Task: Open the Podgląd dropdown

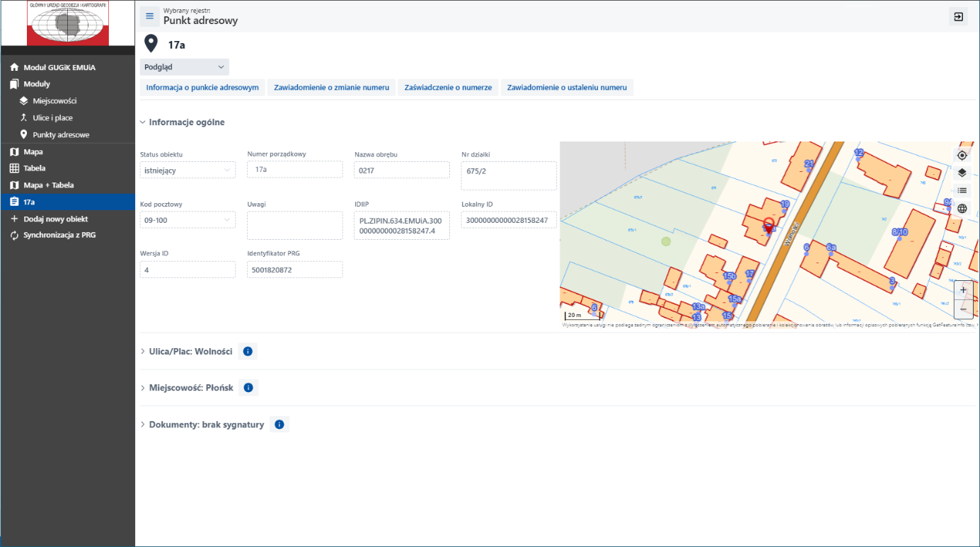Action: 184,67
